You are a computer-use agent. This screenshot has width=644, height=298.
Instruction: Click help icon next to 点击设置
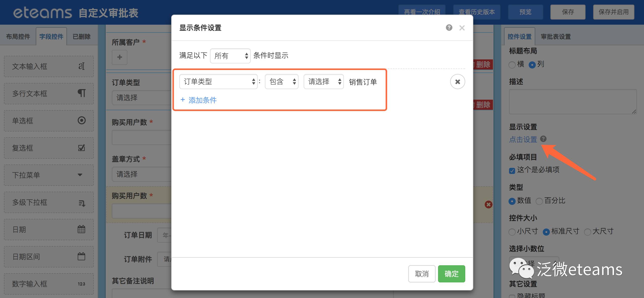point(543,139)
